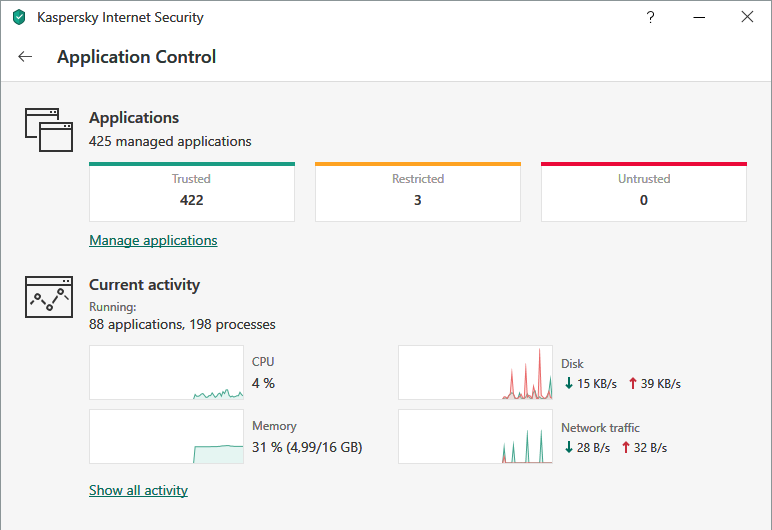
Task: Click the green Trusted color bar
Action: pos(192,163)
